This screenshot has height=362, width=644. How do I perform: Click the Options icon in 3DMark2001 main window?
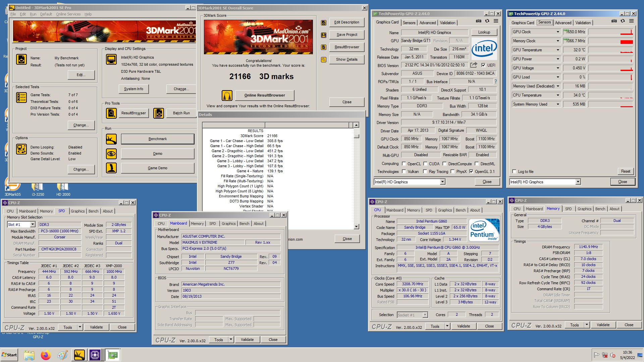point(21,149)
